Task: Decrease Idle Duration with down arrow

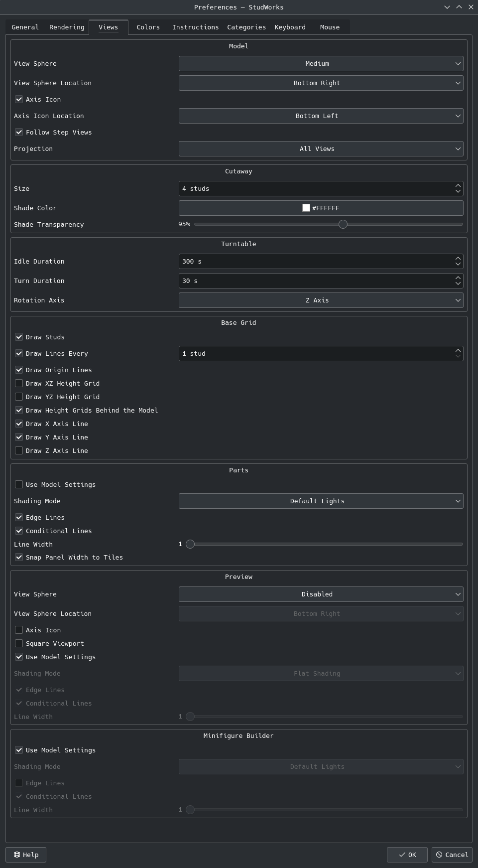Action: pyautogui.click(x=458, y=264)
